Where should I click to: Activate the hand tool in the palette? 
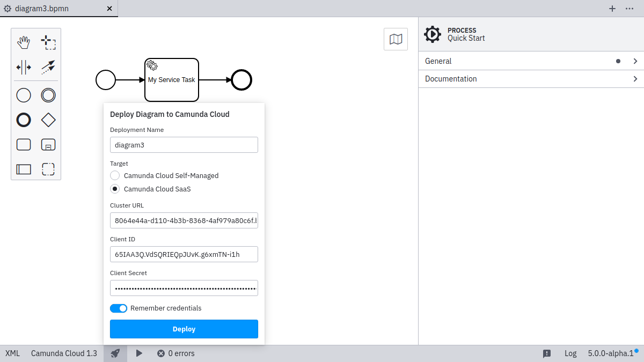(24, 41)
